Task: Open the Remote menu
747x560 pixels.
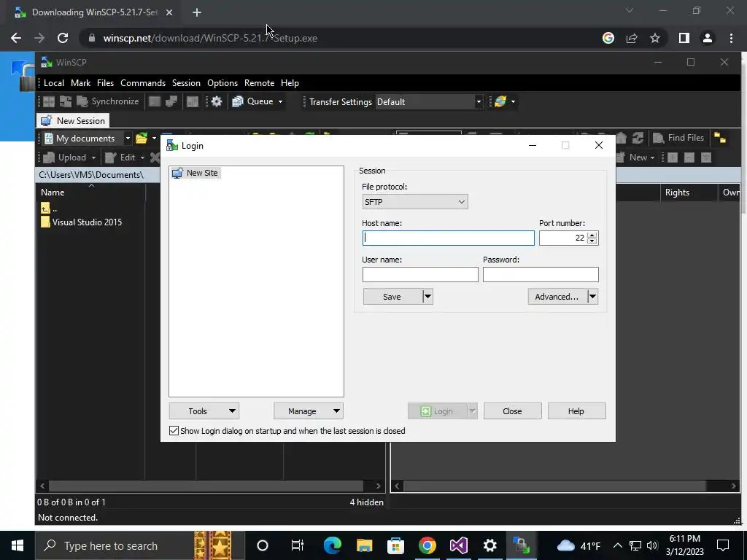Action: (259, 83)
